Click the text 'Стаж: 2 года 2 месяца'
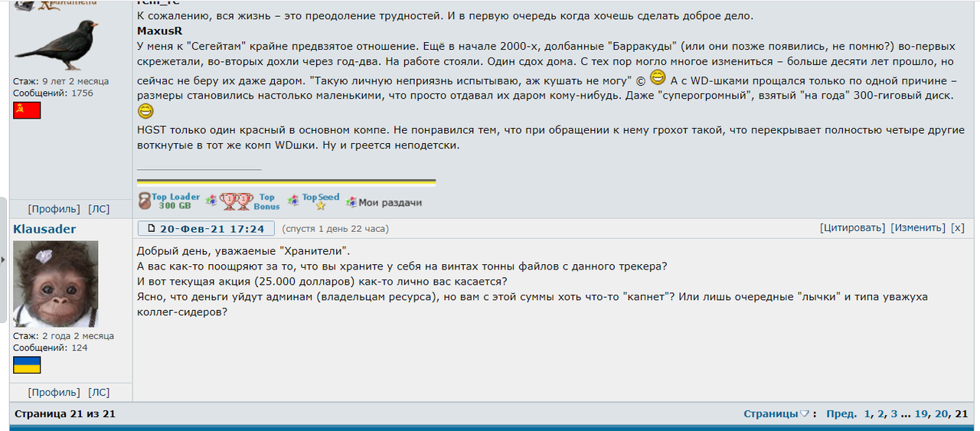This screenshot has width=980, height=431. point(64,336)
